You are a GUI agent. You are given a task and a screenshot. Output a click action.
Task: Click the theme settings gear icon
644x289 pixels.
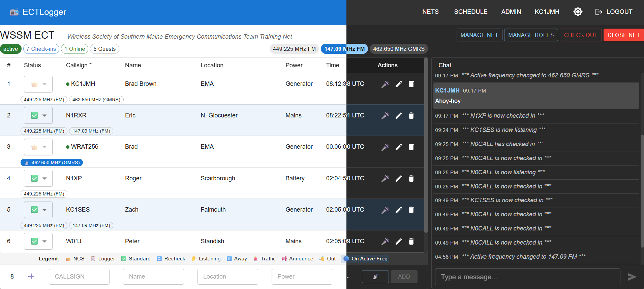point(578,12)
